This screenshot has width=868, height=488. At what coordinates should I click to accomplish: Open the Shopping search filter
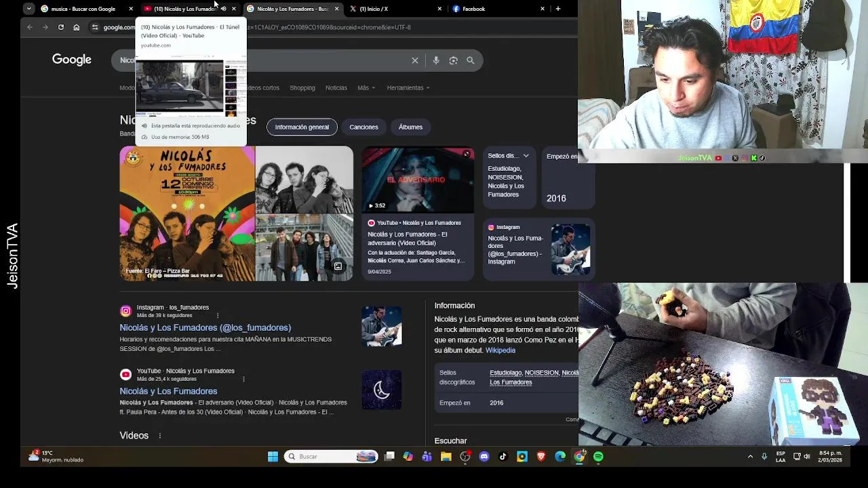point(302,87)
